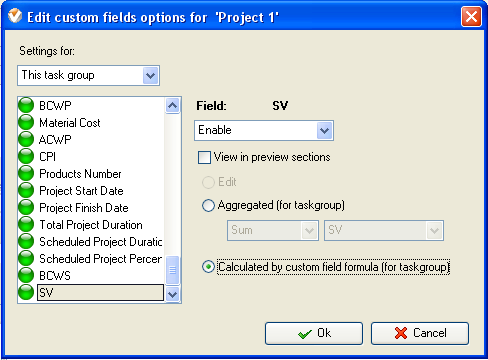
Task: Select Aggregated (for taskgroup) radio option
Action: [x=208, y=205]
